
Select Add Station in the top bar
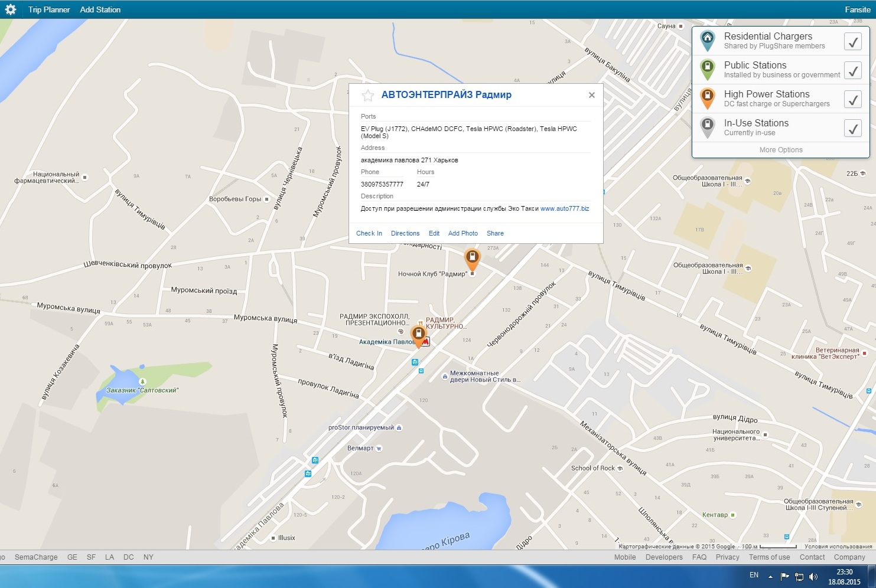pyautogui.click(x=100, y=9)
